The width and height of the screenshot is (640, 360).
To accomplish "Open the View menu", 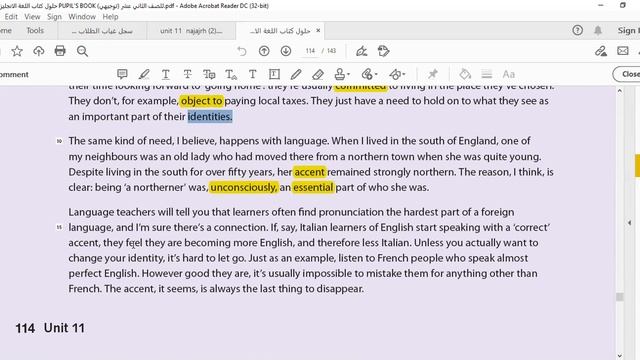I will (x=32, y=17).
